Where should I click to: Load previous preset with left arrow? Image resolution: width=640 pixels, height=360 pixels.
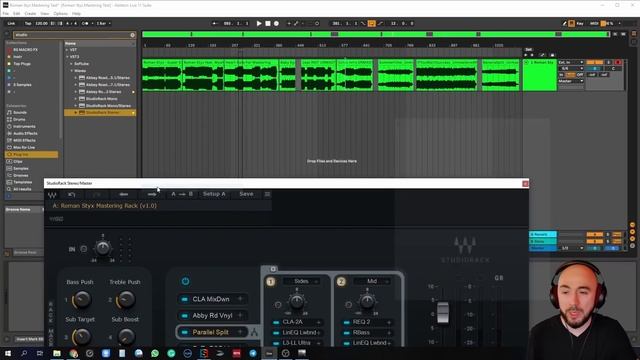pos(124,194)
